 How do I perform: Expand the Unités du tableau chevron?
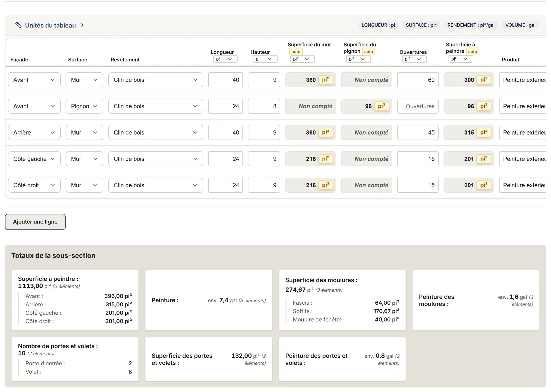click(x=82, y=25)
